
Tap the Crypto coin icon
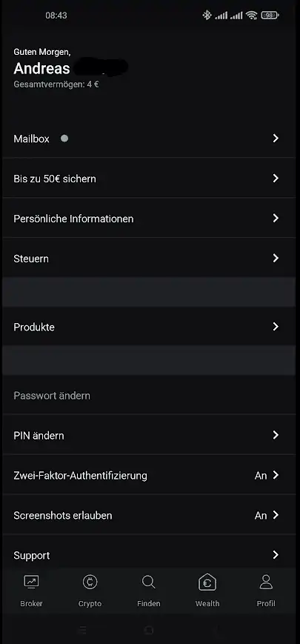(90, 582)
